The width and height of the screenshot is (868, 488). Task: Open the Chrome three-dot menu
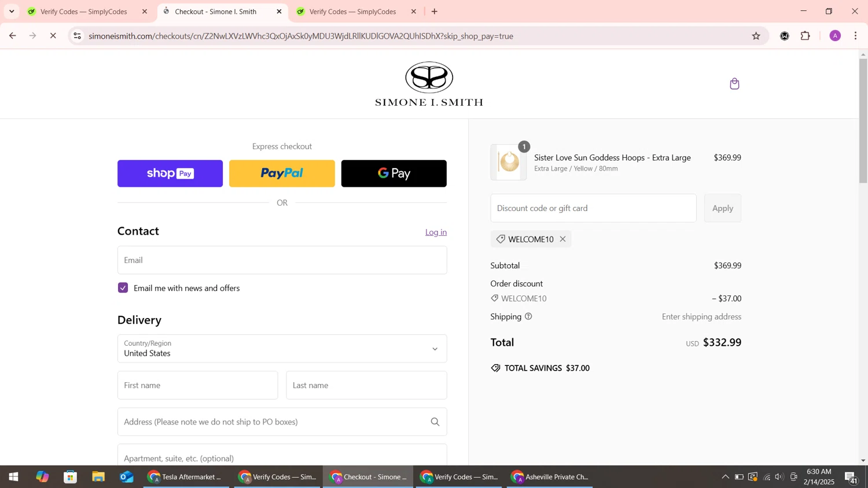pos(856,36)
